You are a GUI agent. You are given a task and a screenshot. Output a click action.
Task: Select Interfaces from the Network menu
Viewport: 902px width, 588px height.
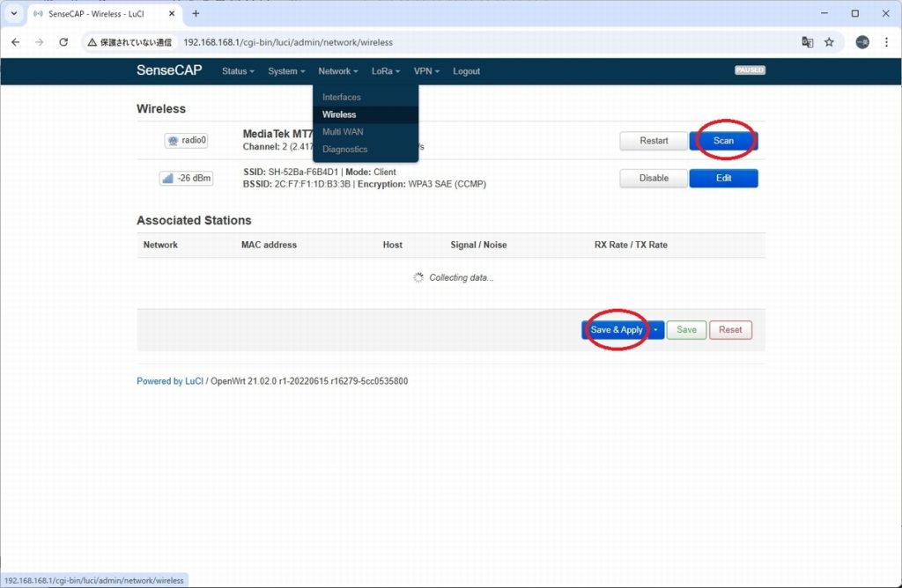(x=342, y=97)
